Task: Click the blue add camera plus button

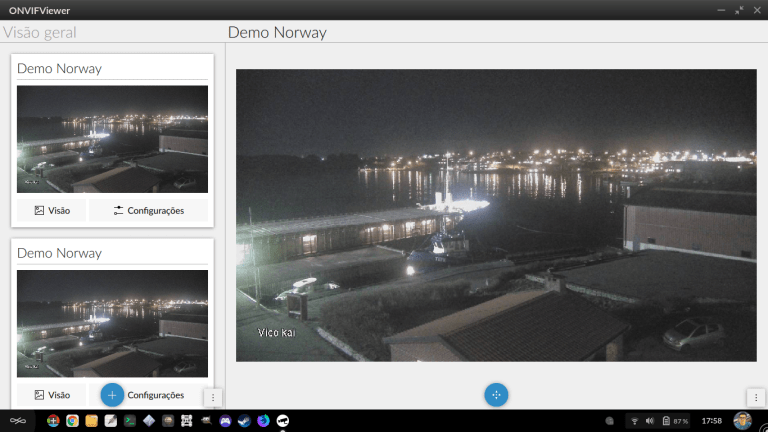Action: pyautogui.click(x=112, y=395)
